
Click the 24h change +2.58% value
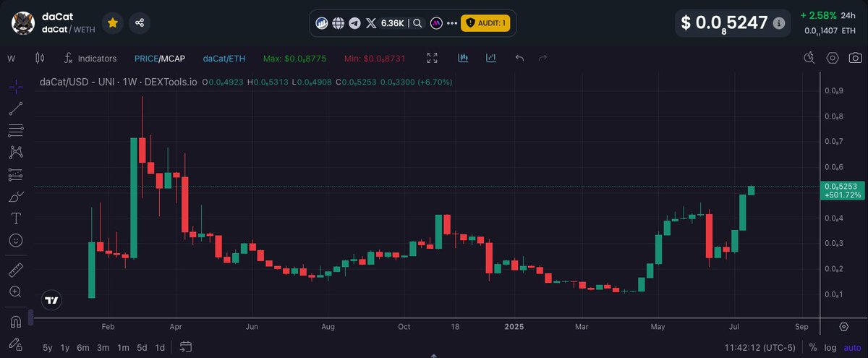pyautogui.click(x=818, y=15)
